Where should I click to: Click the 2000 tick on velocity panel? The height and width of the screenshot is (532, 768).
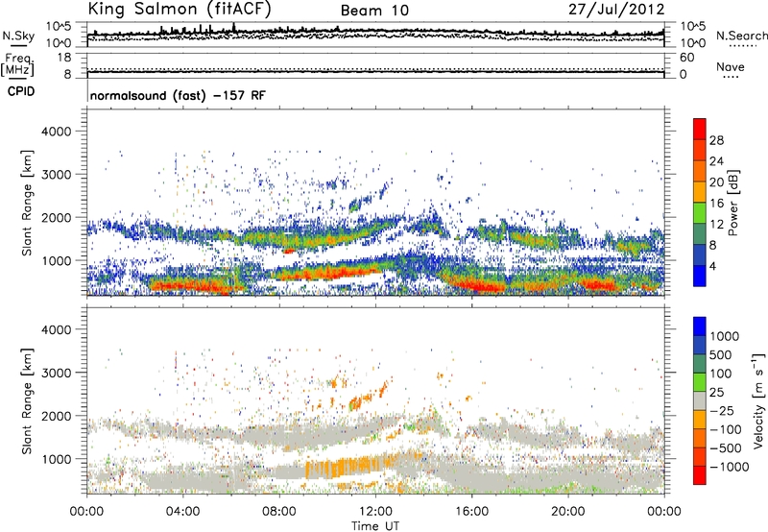(x=56, y=416)
